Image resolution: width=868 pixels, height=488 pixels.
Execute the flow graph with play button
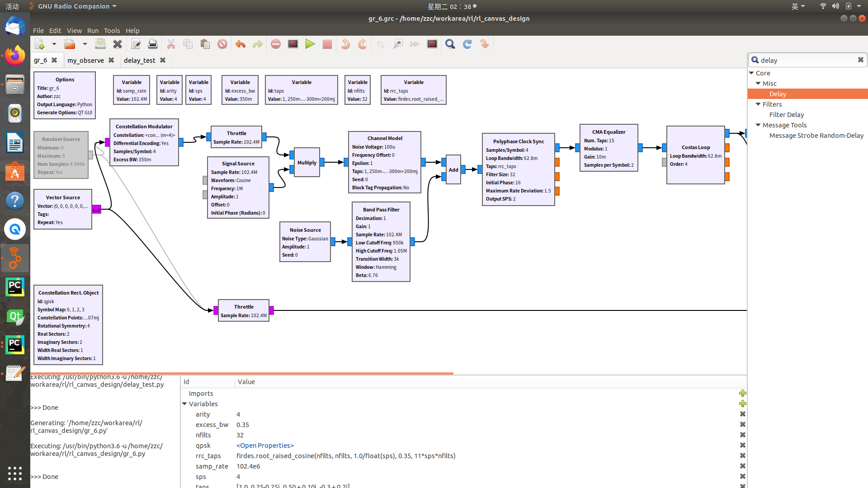coord(310,44)
